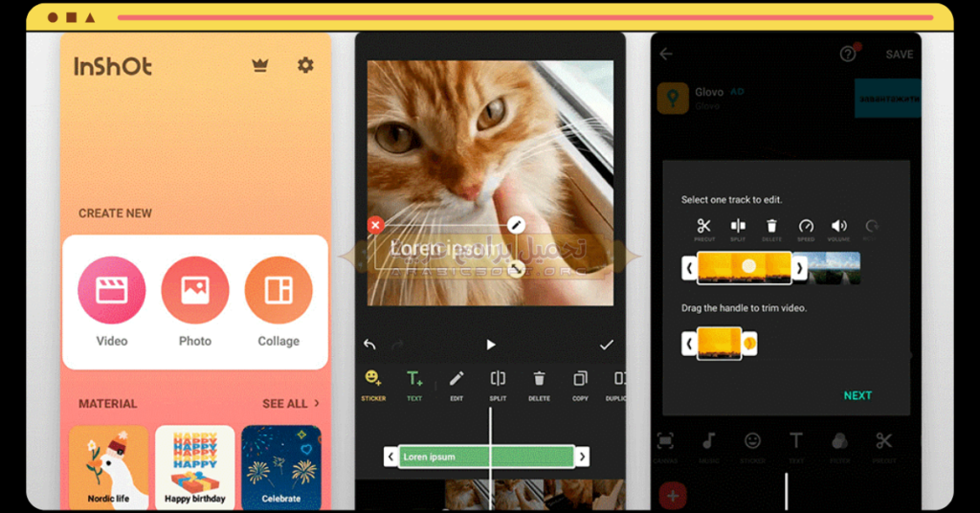This screenshot has height=513, width=980.
Task: Duplicate the selected text layer
Action: [x=616, y=385]
